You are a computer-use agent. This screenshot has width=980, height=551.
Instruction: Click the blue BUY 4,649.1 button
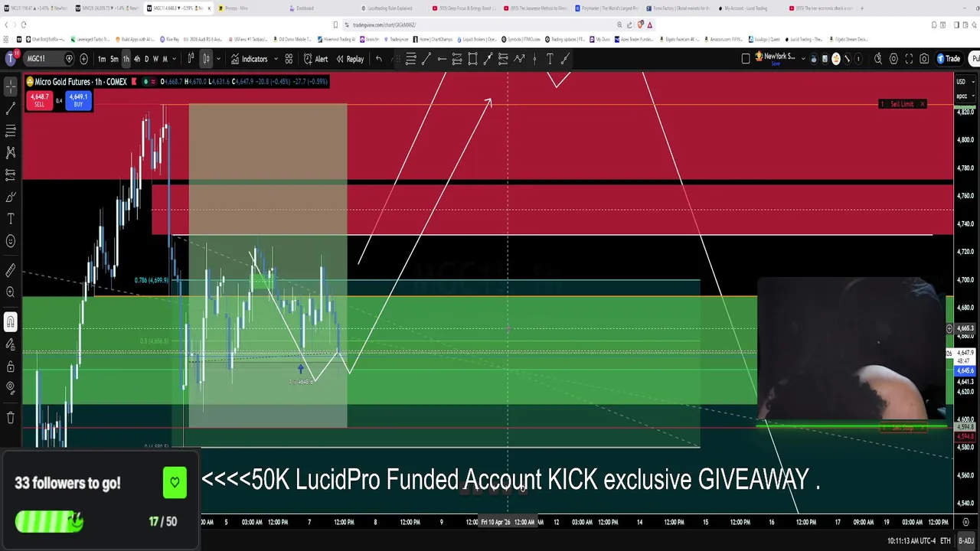pos(78,100)
